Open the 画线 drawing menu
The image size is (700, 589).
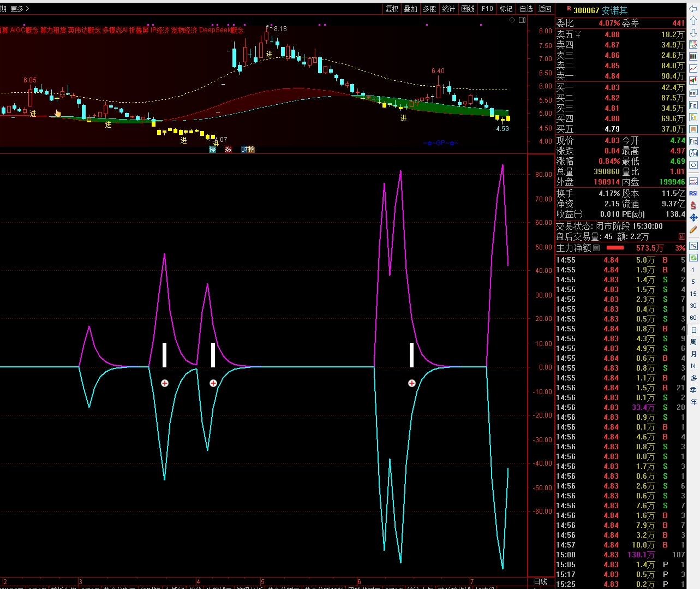(x=468, y=9)
